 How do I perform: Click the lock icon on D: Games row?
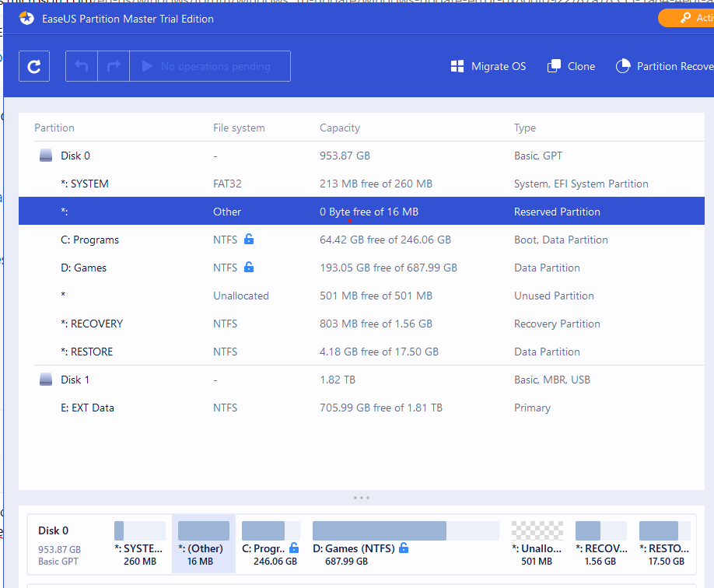pos(249,267)
